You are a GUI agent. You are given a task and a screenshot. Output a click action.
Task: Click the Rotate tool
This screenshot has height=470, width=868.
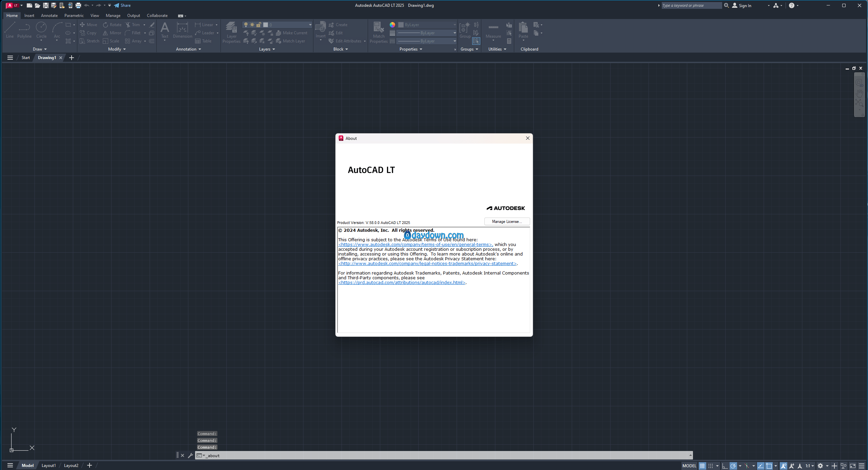point(112,25)
